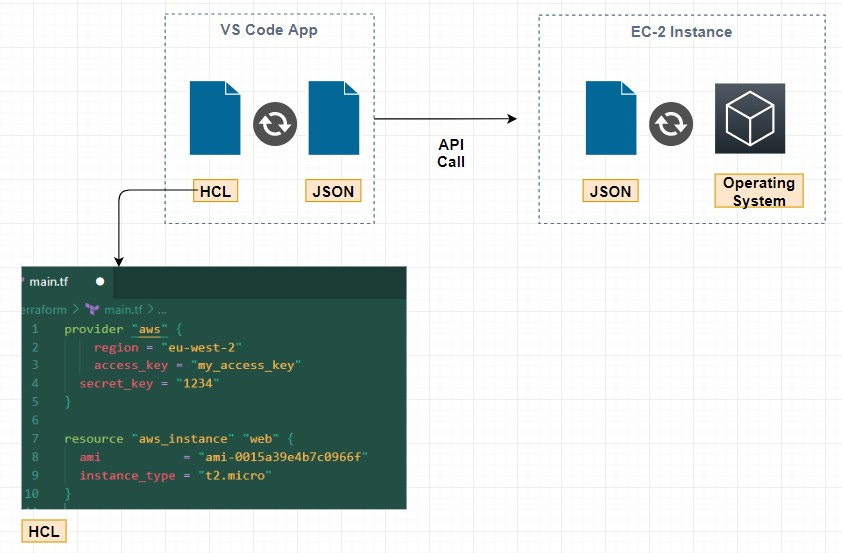
Task: Click the 'instance_type' attribute on line 9
Action: [x=128, y=476]
